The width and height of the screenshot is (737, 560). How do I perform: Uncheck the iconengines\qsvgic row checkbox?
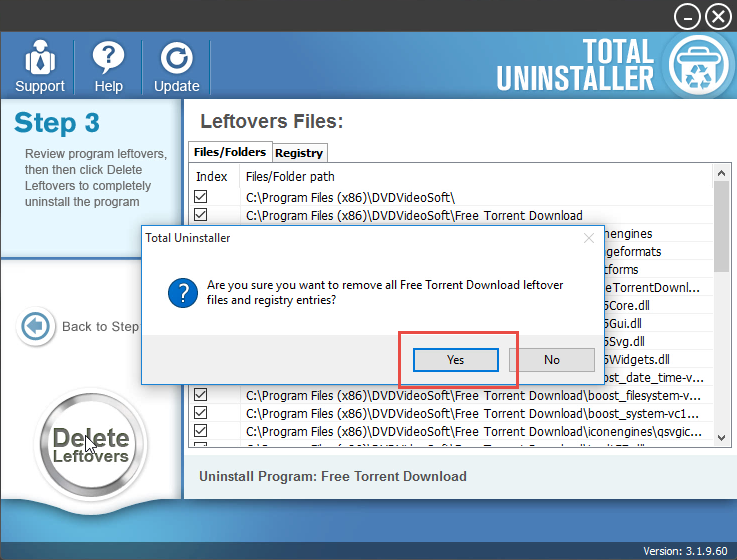point(201,431)
